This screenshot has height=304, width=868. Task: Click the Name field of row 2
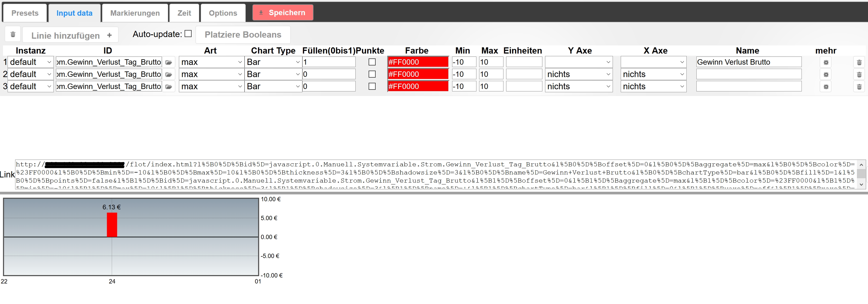749,74
